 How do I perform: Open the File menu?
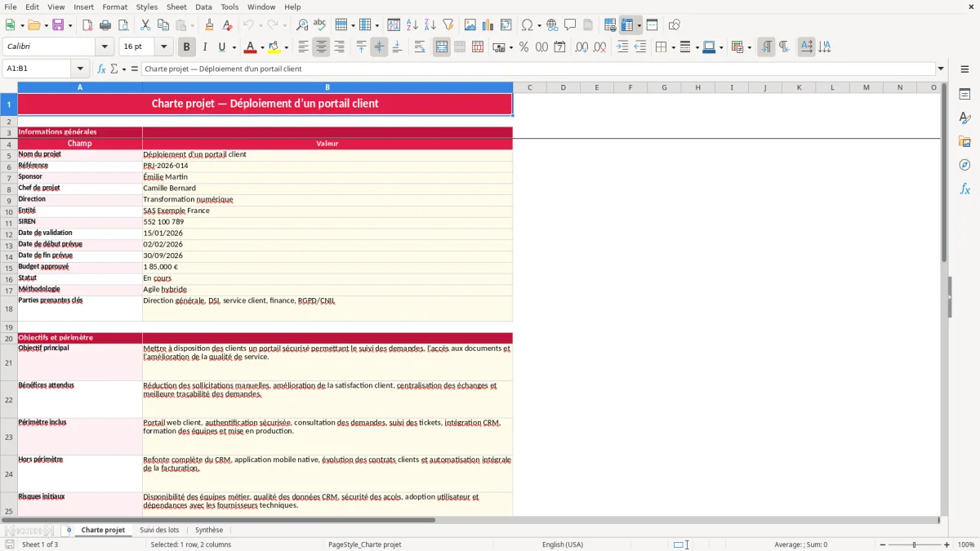(x=10, y=7)
